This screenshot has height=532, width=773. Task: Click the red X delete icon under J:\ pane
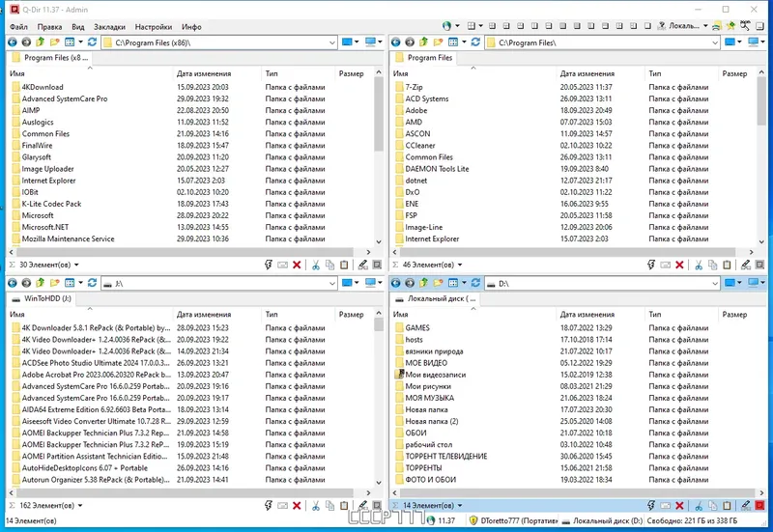(297, 505)
